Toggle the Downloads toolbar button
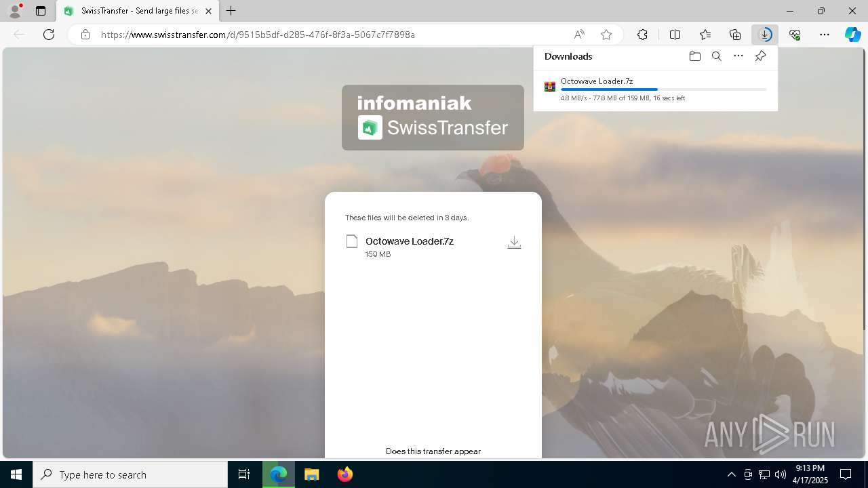This screenshot has width=868, height=488. click(765, 35)
